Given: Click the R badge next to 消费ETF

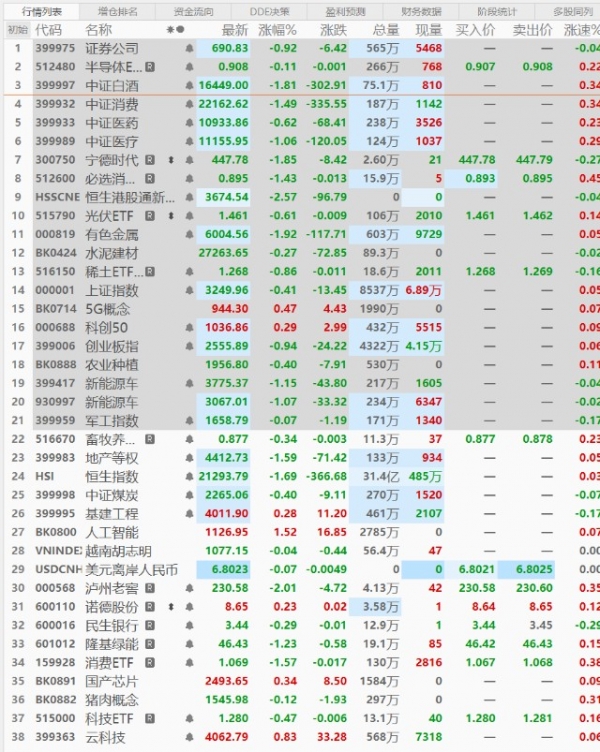Looking at the screenshot, I should point(151,663).
